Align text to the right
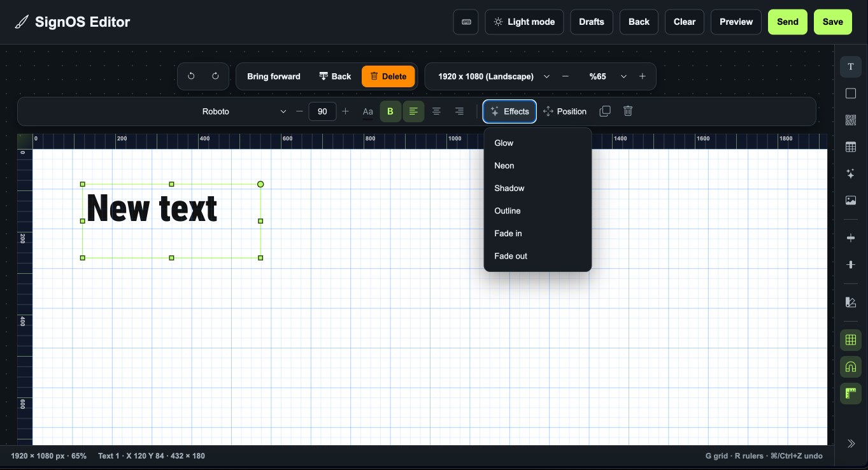 [459, 111]
